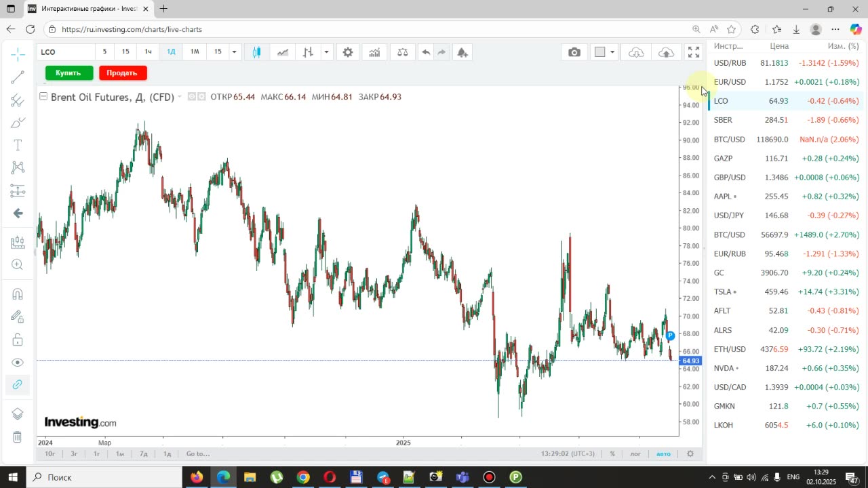
Task: Select the 5 minute interval
Action: pyautogui.click(x=104, y=52)
